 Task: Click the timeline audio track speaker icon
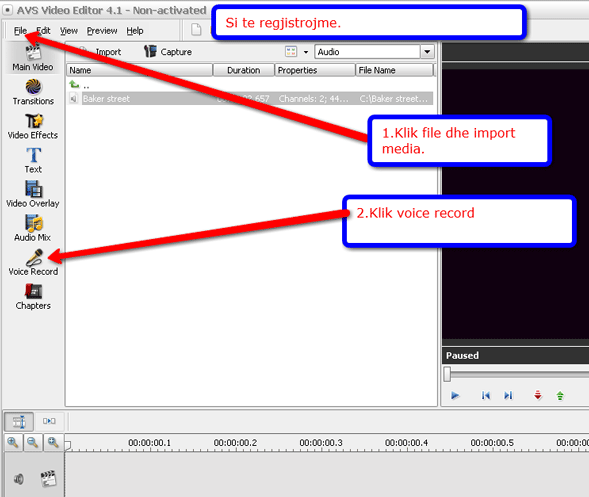pyautogui.click(x=18, y=479)
